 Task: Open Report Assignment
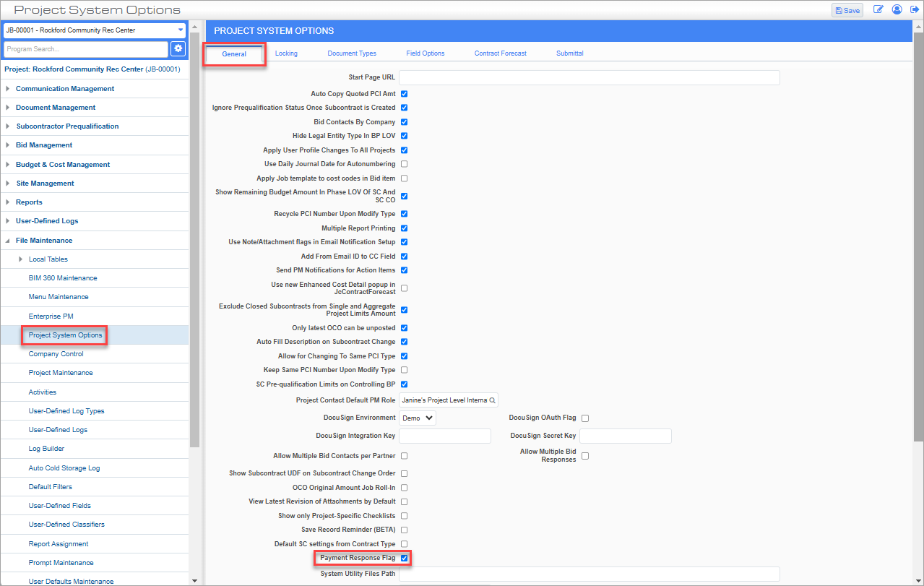(59, 544)
